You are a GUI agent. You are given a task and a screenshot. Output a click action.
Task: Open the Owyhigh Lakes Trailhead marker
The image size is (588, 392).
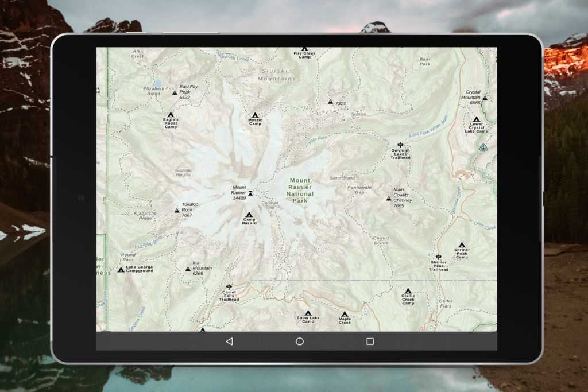399,145
